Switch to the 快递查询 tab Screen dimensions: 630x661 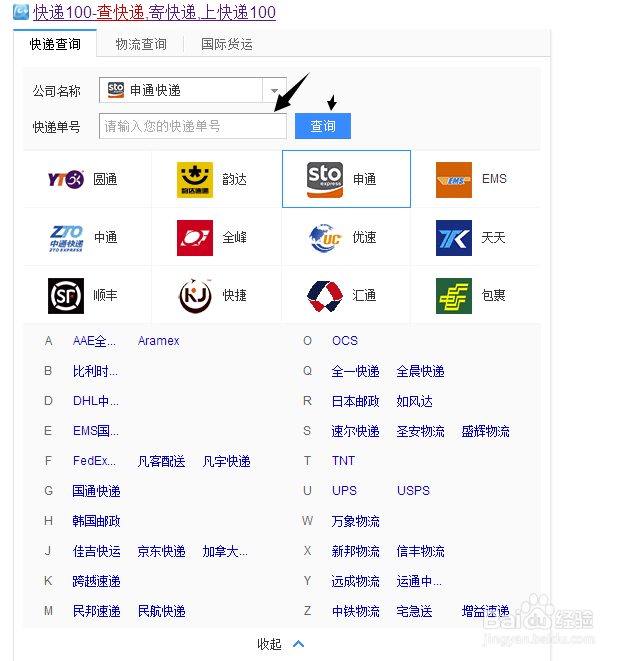pos(55,44)
